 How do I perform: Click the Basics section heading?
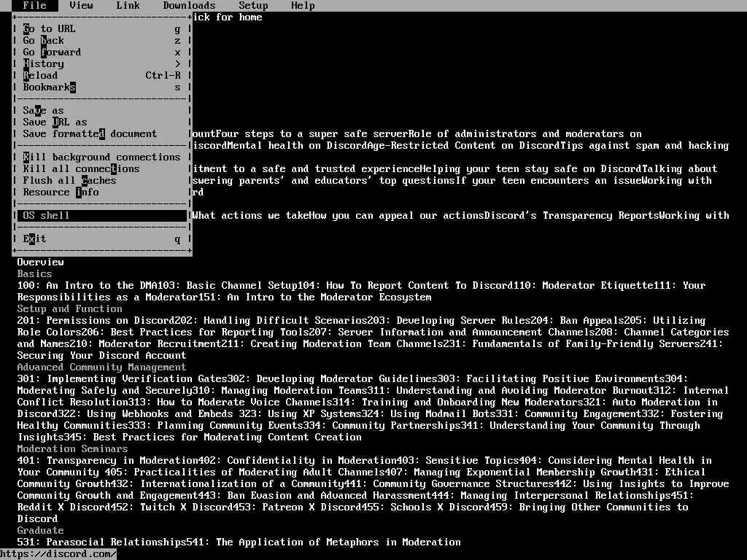pos(34,274)
